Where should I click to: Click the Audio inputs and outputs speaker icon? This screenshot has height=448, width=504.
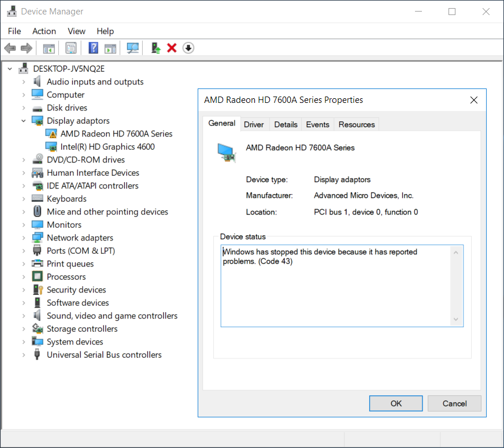pyautogui.click(x=38, y=82)
